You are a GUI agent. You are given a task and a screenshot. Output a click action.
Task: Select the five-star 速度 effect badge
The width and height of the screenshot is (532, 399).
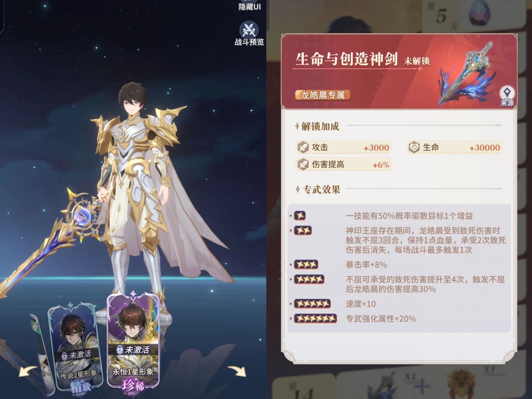[312, 304]
